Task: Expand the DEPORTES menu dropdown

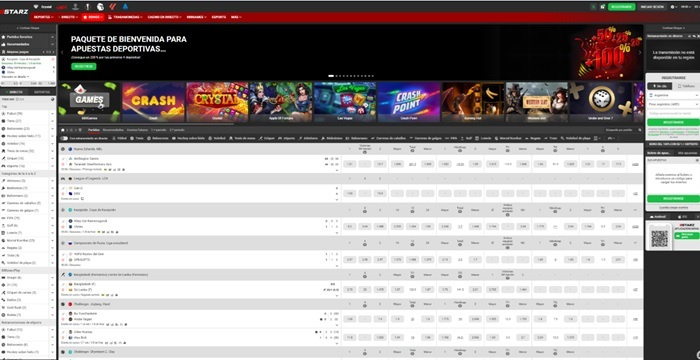Action: click(43, 17)
